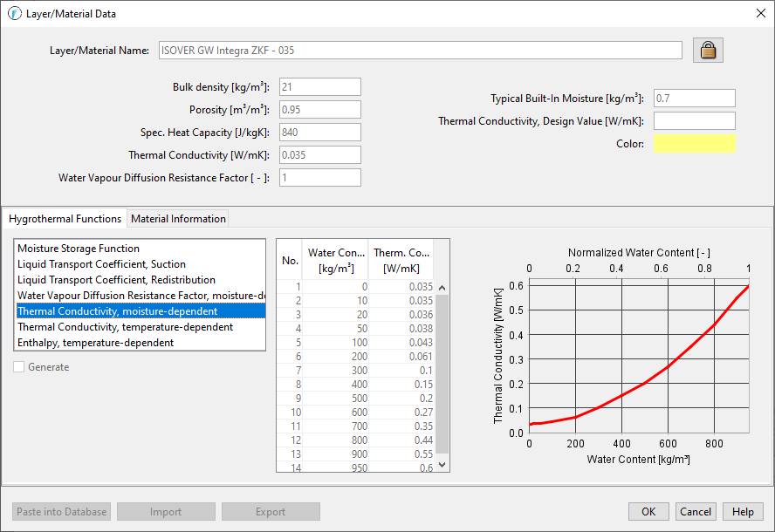Click Cancel to discard changes

[x=696, y=511]
